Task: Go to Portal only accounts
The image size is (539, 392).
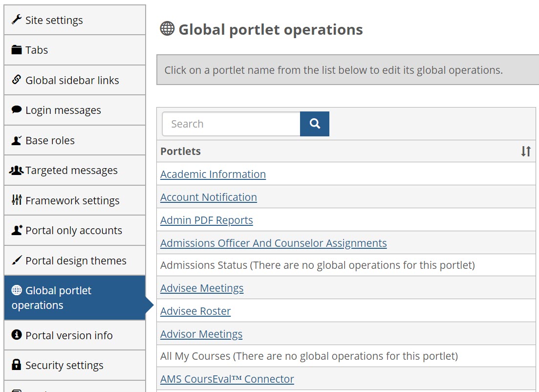Action: [x=74, y=231]
